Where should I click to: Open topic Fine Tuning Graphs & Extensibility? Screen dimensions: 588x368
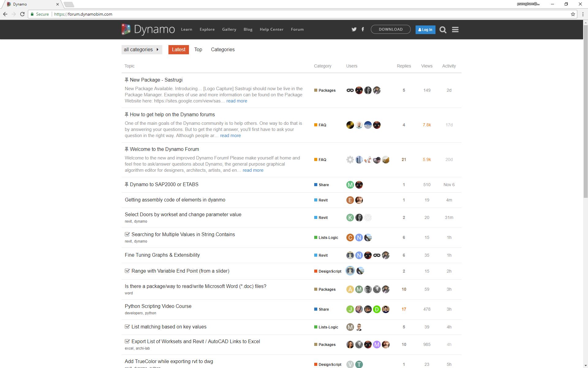click(162, 255)
